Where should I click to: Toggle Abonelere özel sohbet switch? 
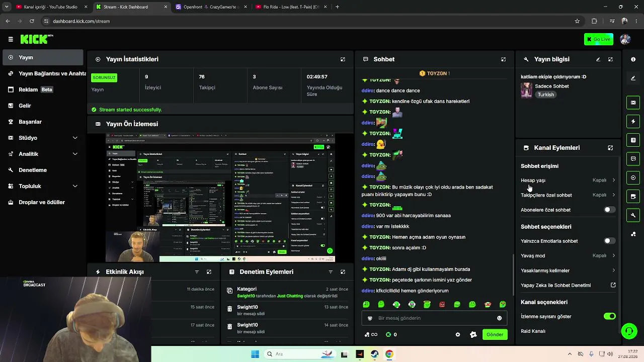tap(609, 210)
